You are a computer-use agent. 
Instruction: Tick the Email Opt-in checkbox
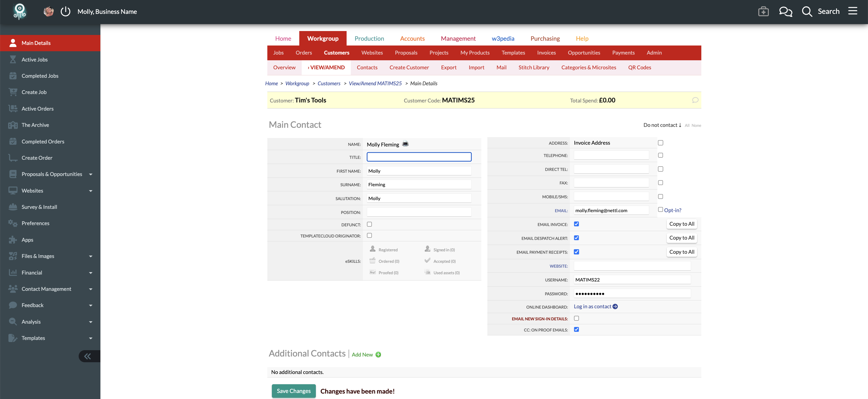coord(660,210)
